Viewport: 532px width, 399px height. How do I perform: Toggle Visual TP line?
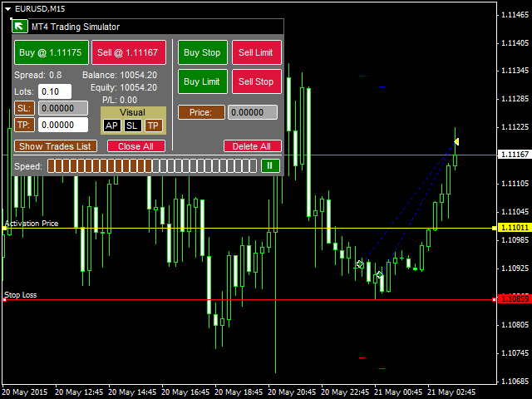click(x=153, y=126)
